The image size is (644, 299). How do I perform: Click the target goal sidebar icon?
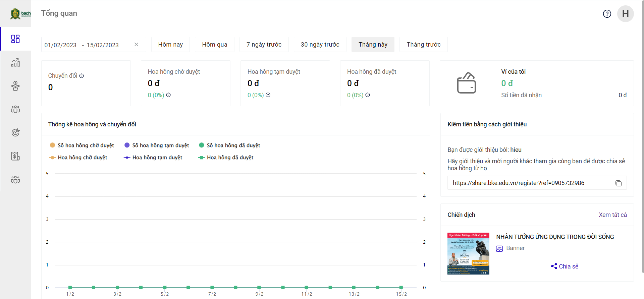[15, 133]
